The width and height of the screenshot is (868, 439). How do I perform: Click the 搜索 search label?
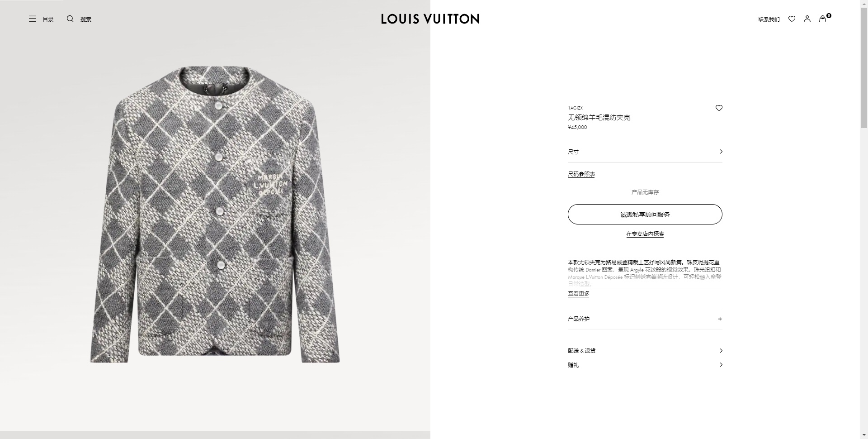(86, 19)
